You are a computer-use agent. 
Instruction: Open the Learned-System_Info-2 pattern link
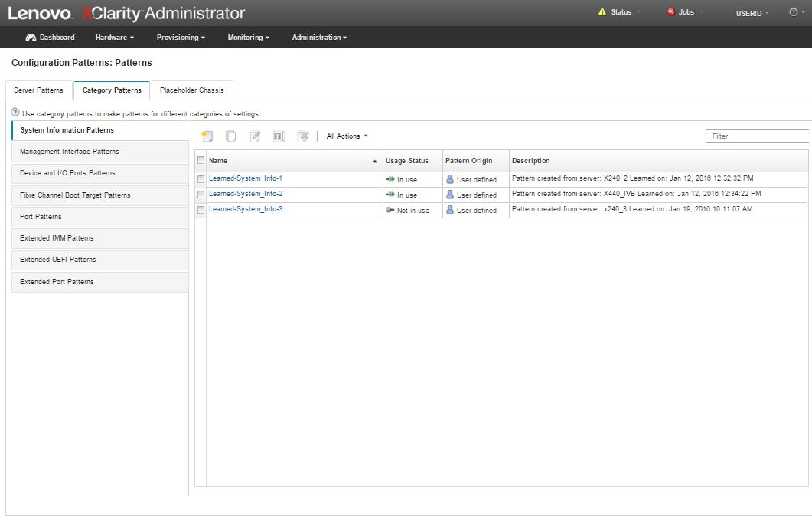(x=246, y=194)
